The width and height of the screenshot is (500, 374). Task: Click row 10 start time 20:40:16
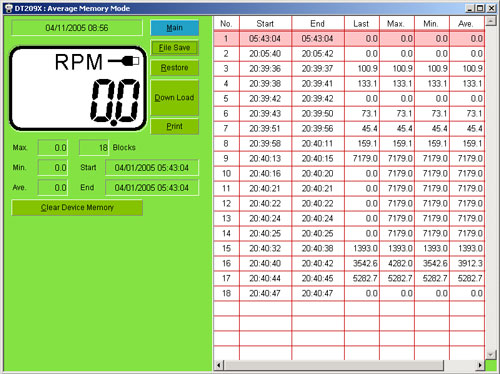[265, 174]
